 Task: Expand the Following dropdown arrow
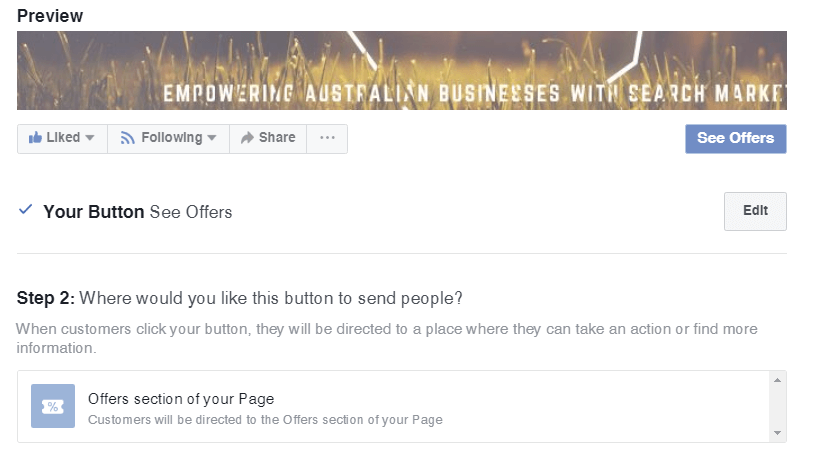click(x=212, y=138)
